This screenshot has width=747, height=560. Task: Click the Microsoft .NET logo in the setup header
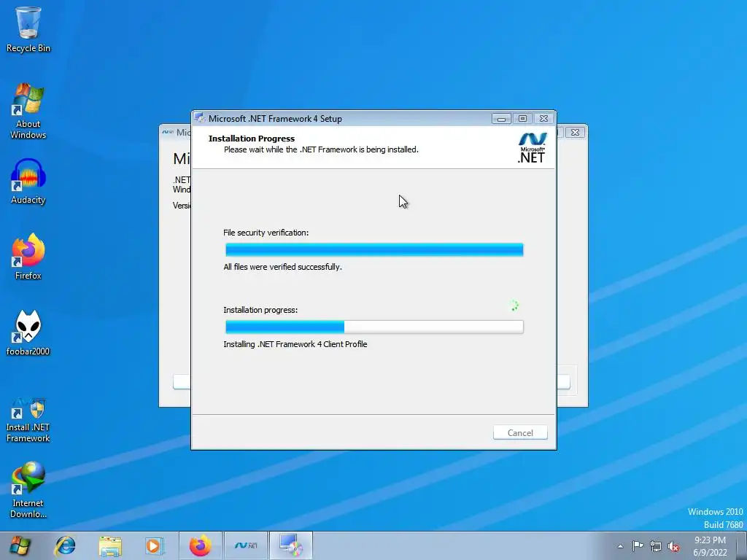[532, 148]
